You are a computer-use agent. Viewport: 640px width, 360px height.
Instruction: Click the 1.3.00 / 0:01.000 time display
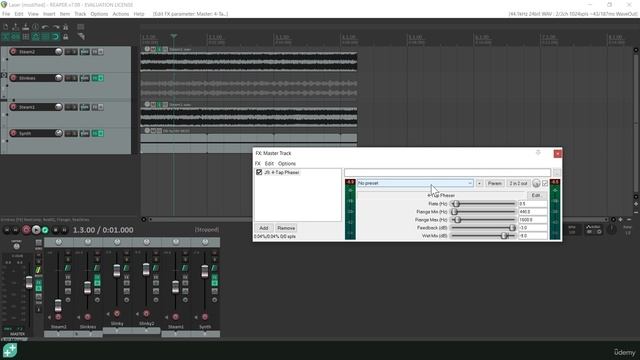[x=103, y=230]
